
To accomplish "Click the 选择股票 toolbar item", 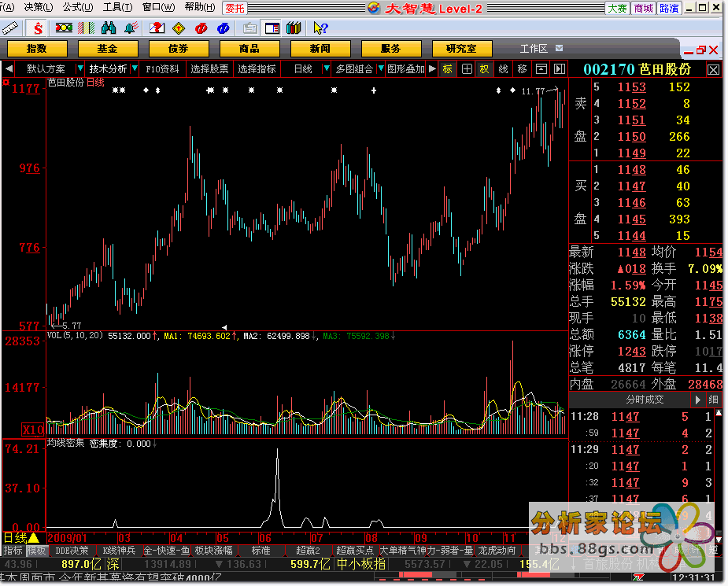I will [209, 69].
